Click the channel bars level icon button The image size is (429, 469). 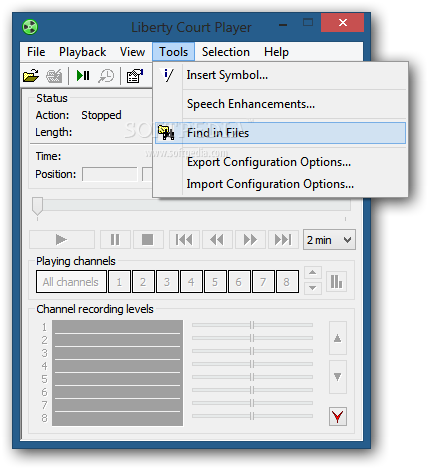click(x=336, y=281)
